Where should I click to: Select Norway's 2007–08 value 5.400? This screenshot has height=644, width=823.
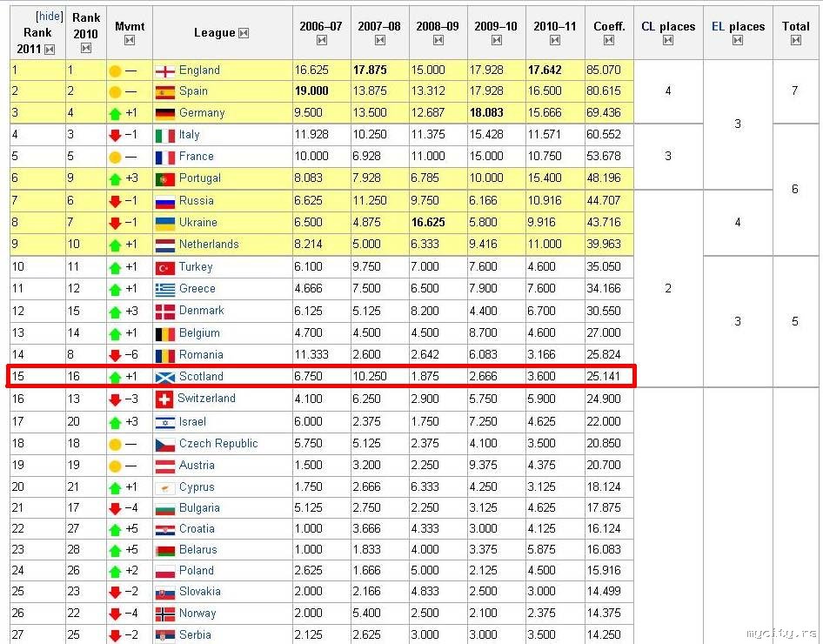(366, 613)
